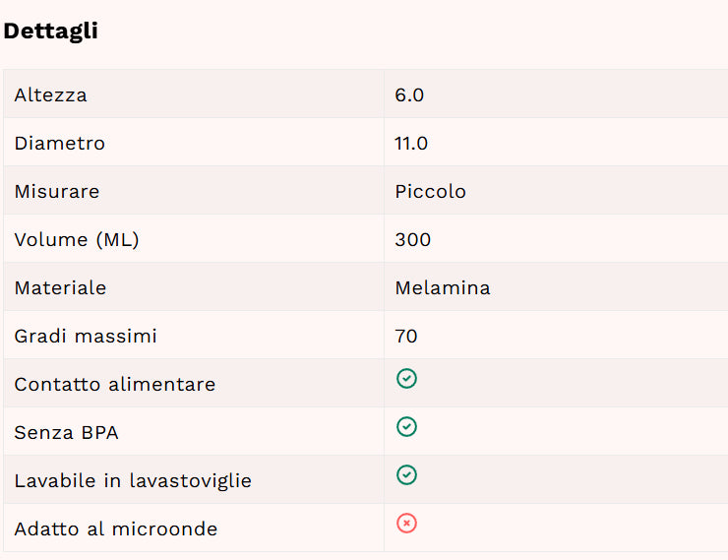Click the 70 max degrees value

(406, 337)
